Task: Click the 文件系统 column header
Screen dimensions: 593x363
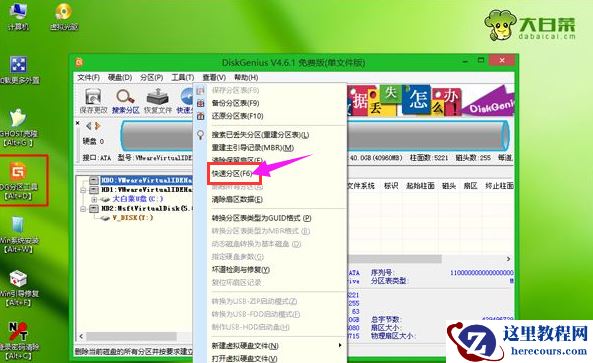Action: tap(361, 186)
